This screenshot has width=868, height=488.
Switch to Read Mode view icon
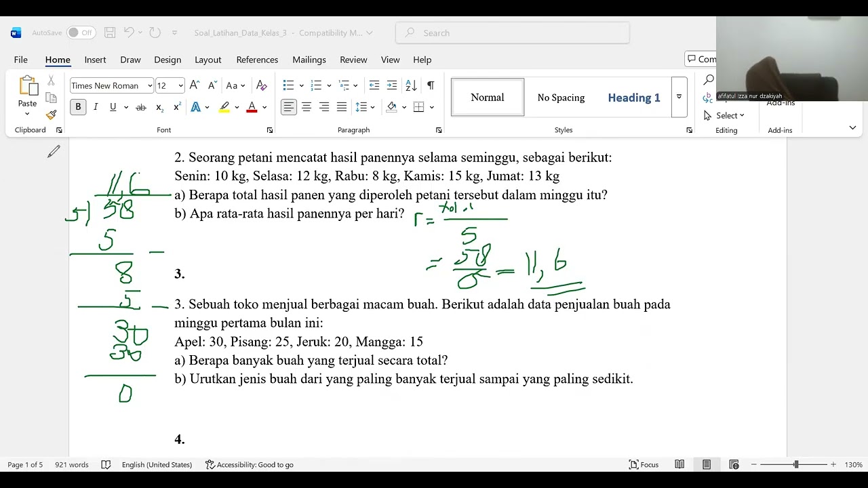coord(679,464)
